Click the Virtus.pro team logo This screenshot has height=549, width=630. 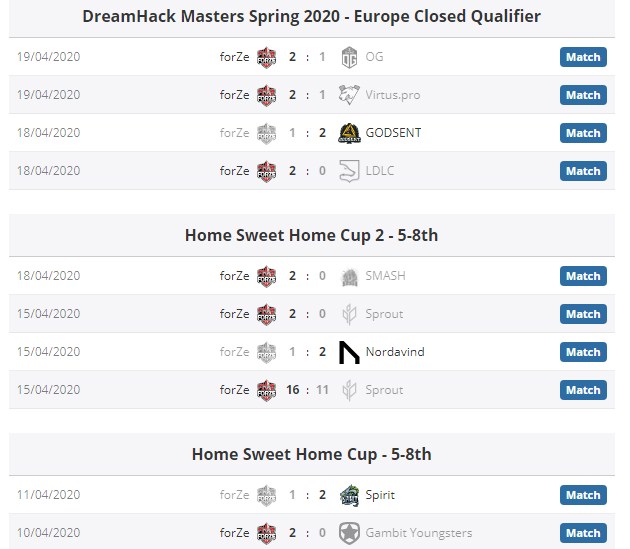pyautogui.click(x=349, y=95)
